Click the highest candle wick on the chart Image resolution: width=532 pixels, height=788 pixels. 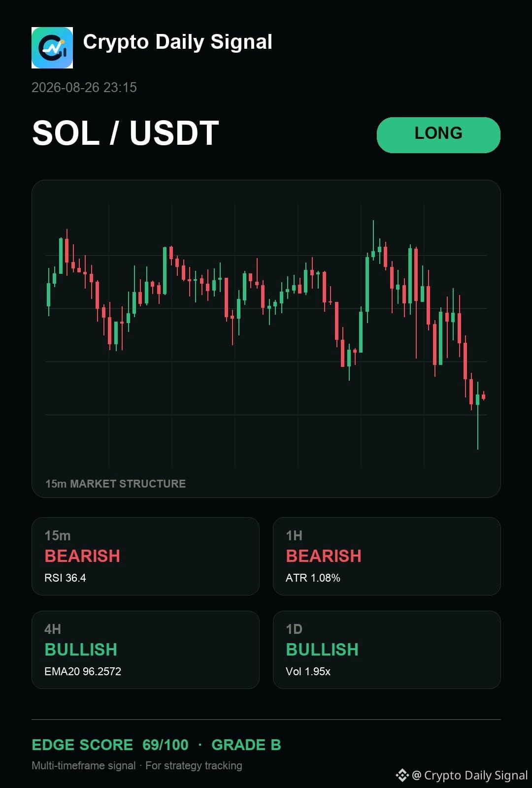pyautogui.click(x=373, y=235)
